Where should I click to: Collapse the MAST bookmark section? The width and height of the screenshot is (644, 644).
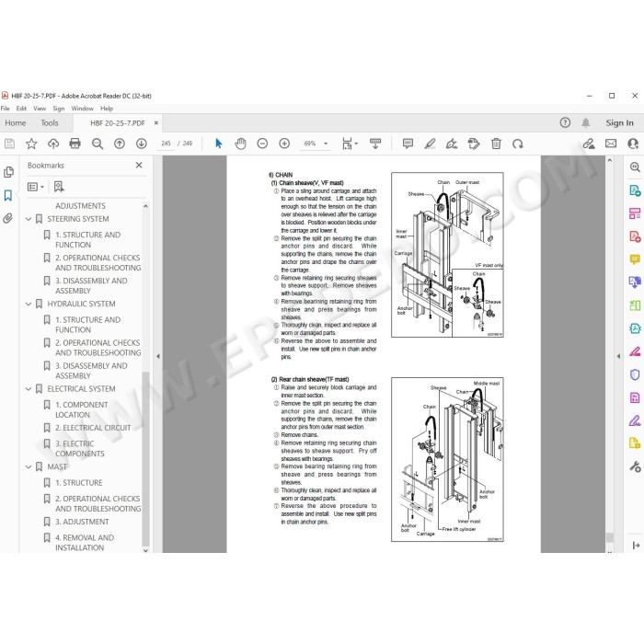(29, 467)
